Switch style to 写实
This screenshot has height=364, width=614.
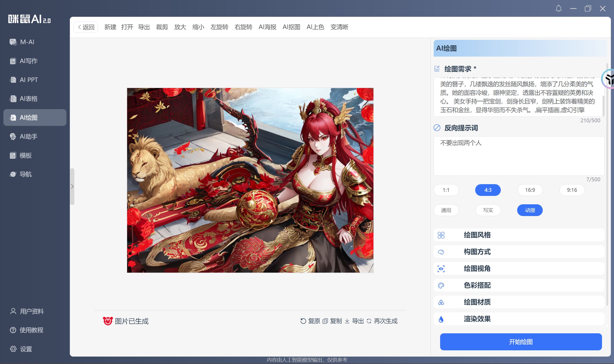coord(488,210)
